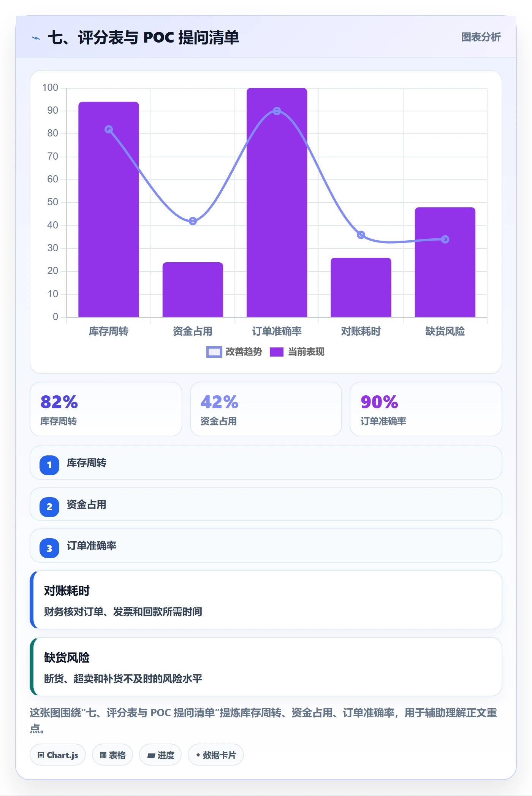Image resolution: width=532 pixels, height=796 pixels.
Task: Click the 库存周转 purple bar
Action: [x=109, y=209]
